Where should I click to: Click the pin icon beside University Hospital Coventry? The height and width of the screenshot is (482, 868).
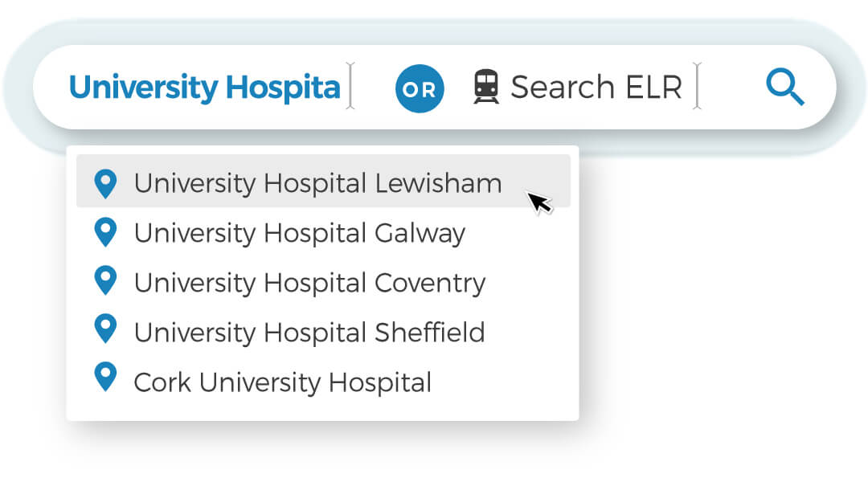(105, 282)
